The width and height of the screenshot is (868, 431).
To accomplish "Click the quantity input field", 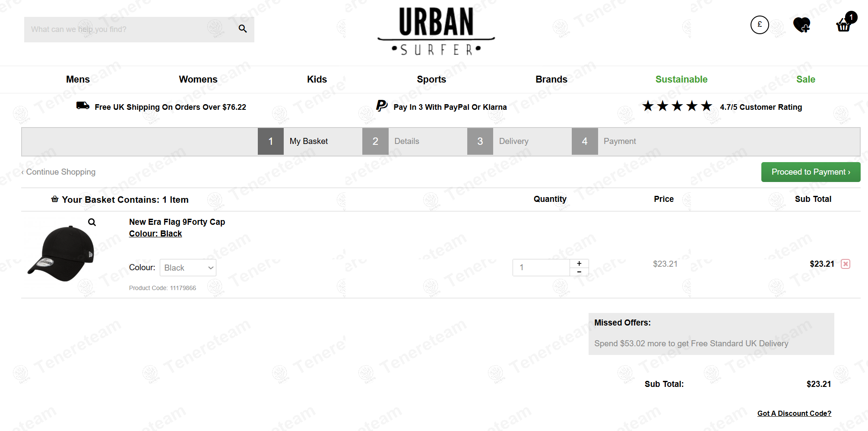I will click(541, 268).
